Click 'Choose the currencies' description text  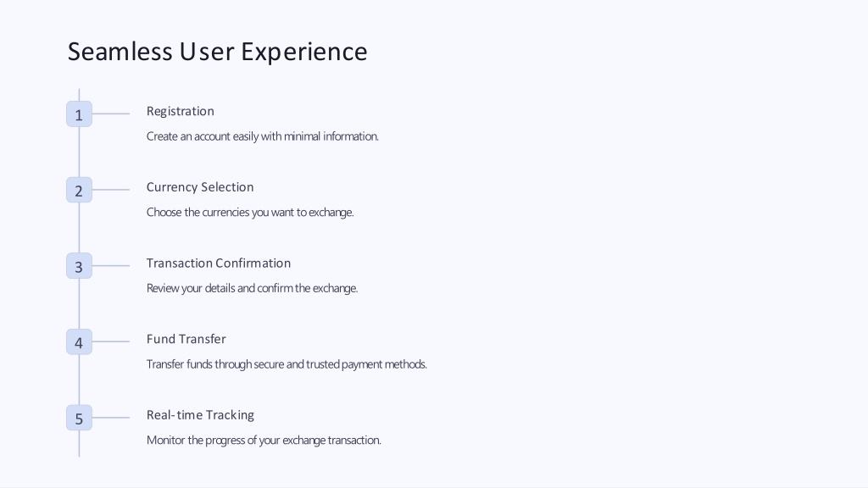point(250,213)
